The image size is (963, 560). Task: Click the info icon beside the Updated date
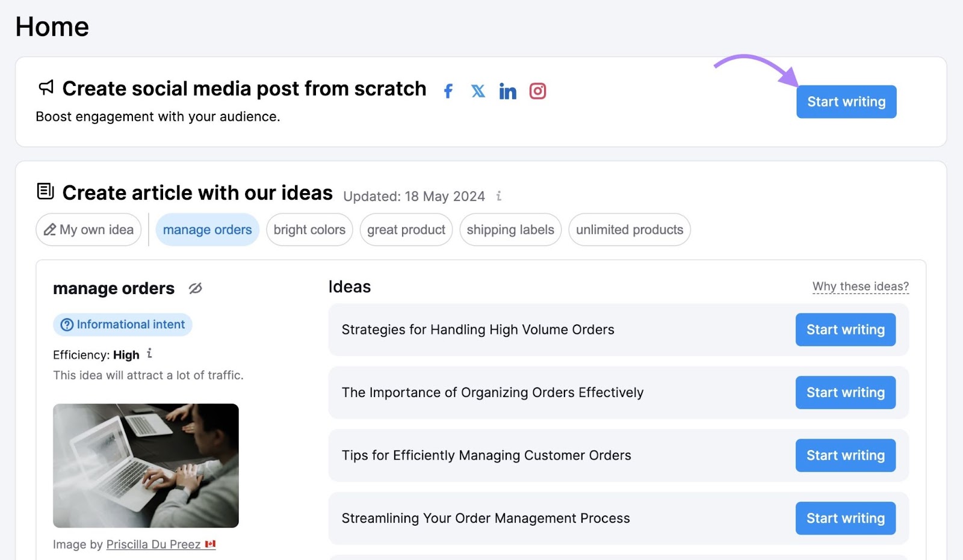498,196
